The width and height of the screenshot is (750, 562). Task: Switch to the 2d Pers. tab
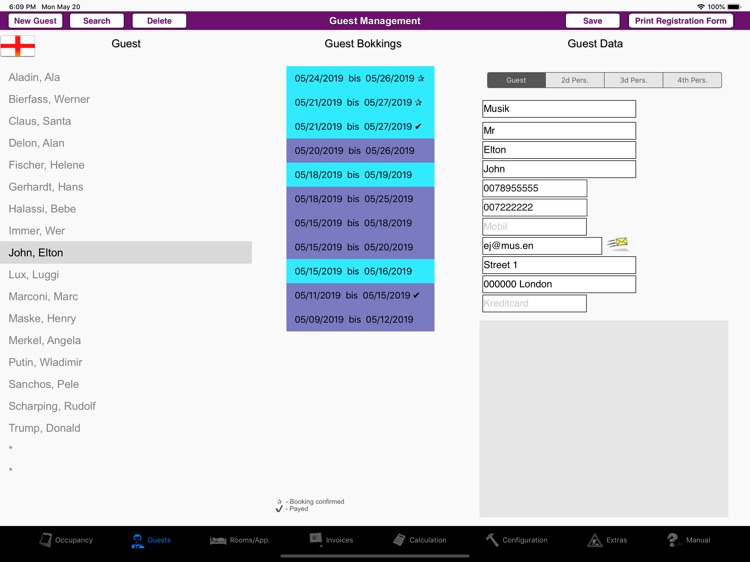(575, 80)
